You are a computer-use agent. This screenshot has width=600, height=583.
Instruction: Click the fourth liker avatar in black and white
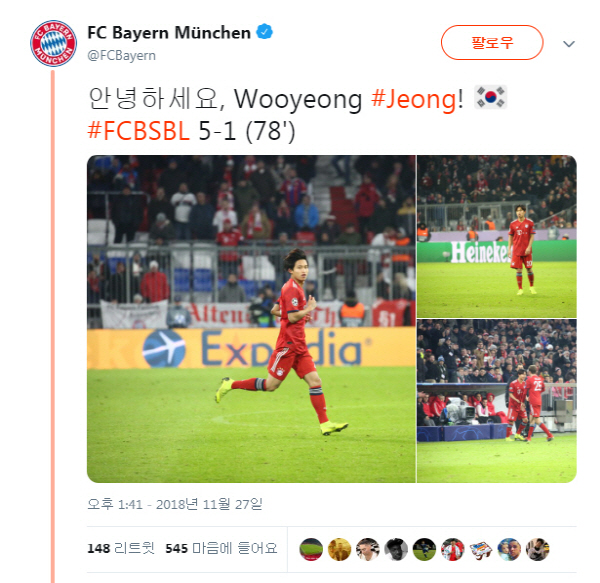pos(396,549)
